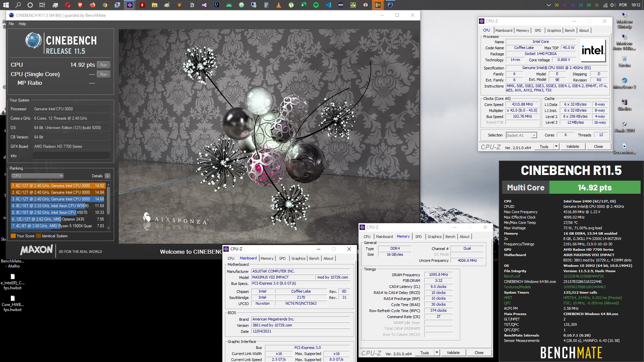Click Textures/Models entry in BenchMate panel
Screen dimensions: 644x362
coord(517,287)
